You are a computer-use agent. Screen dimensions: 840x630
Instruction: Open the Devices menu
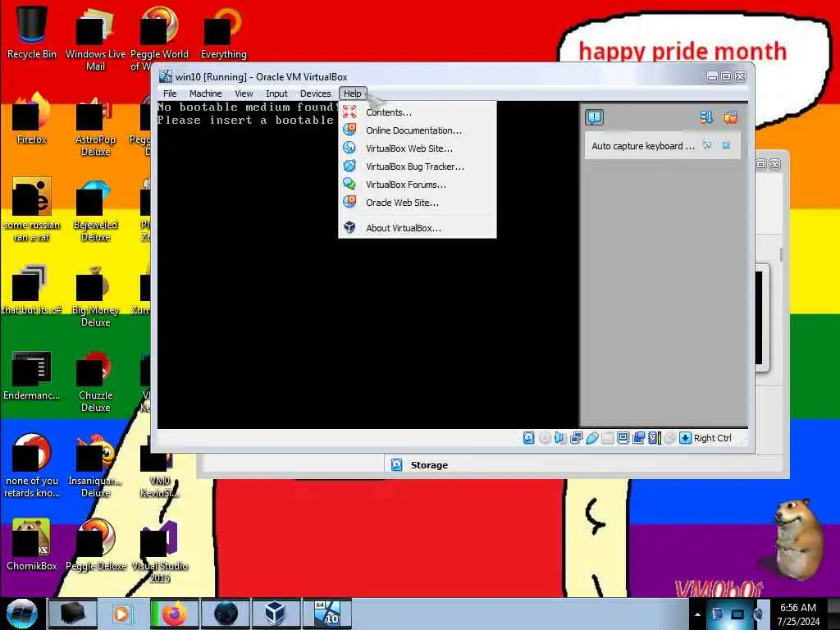tap(316, 94)
